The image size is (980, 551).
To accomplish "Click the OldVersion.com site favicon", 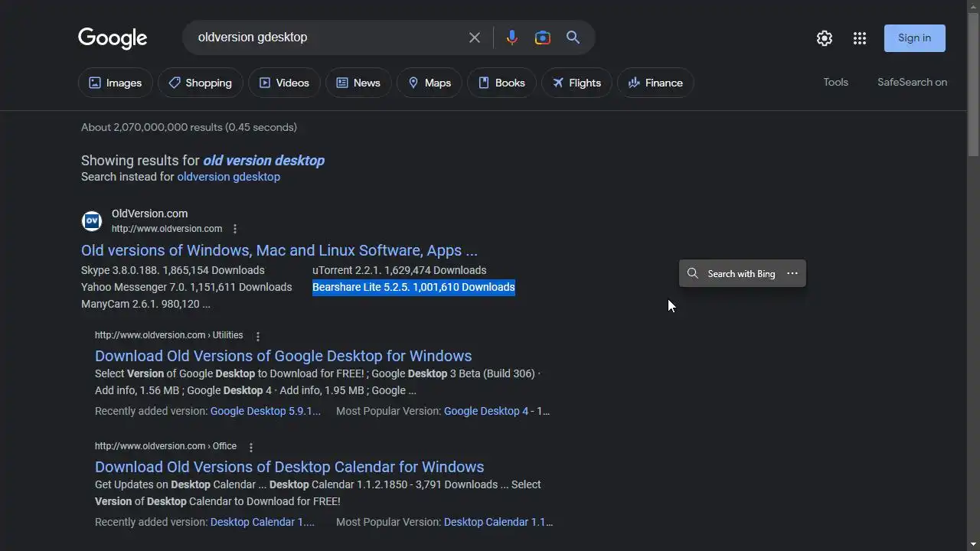I will click(92, 221).
